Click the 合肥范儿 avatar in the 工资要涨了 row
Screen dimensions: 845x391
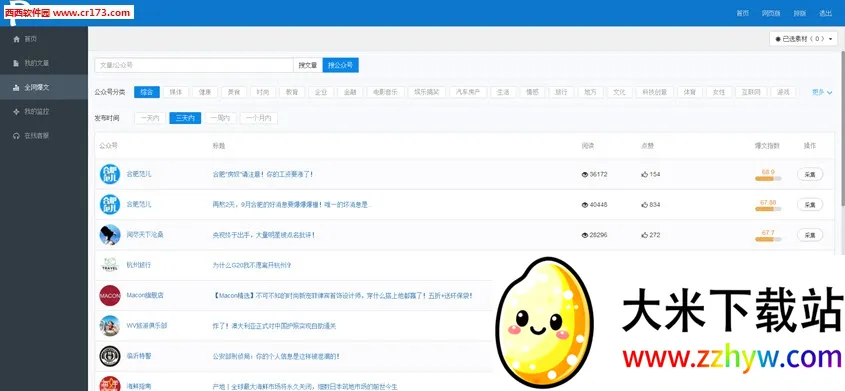tap(110, 174)
